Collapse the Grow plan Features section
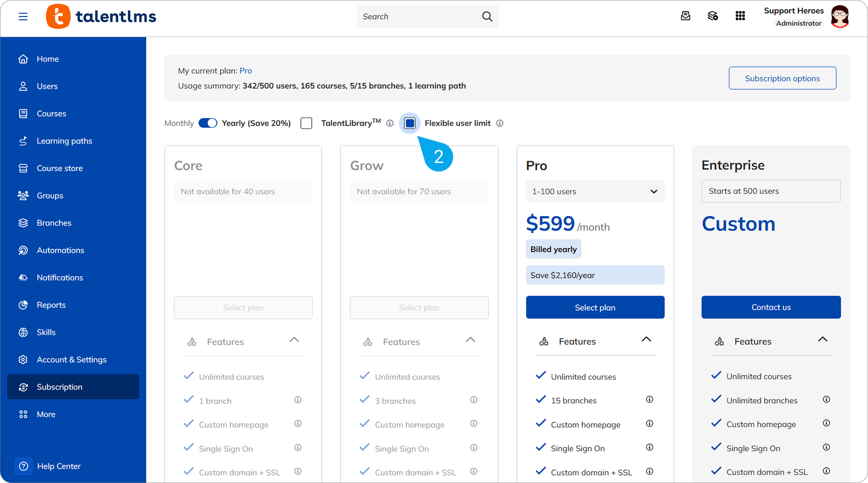Image resolution: width=868 pixels, height=483 pixels. (x=470, y=340)
